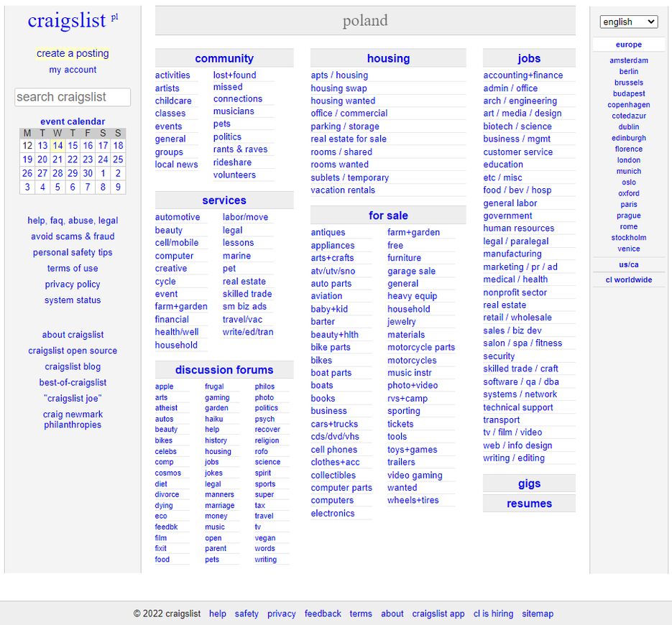Image resolution: width=672 pixels, height=625 pixels.
Task: Open wheels+tires for sale
Action: [413, 500]
